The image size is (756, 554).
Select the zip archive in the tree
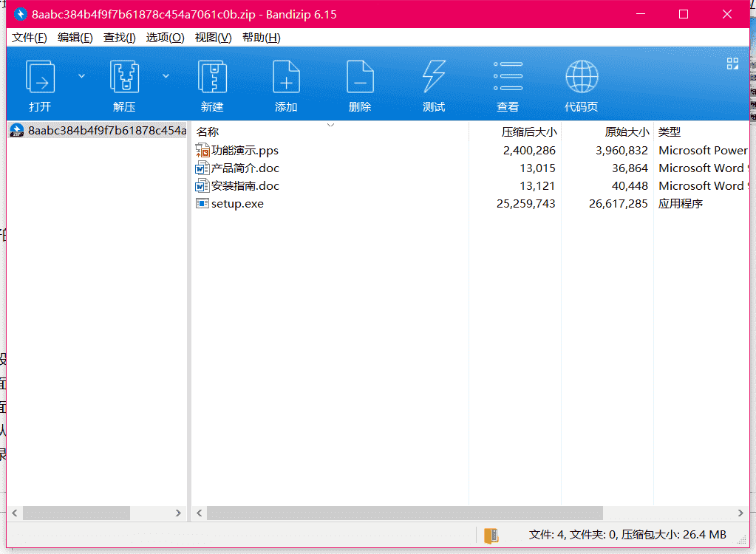[x=98, y=131]
